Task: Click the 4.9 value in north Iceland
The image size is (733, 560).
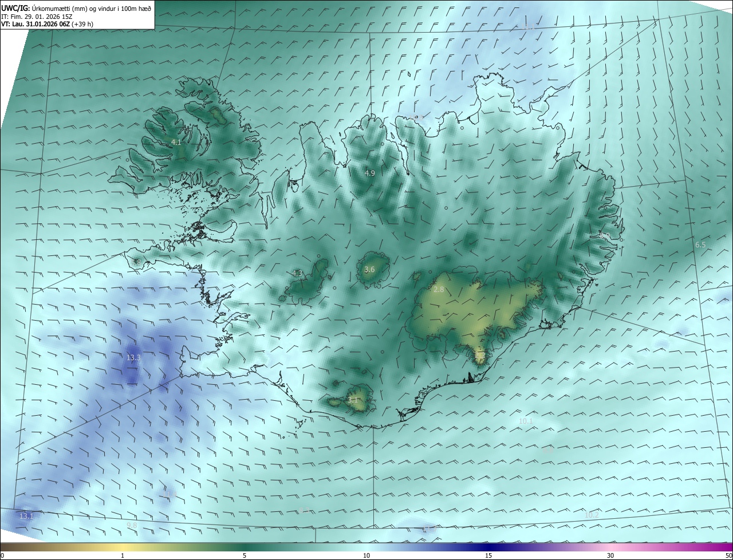Action: click(369, 173)
